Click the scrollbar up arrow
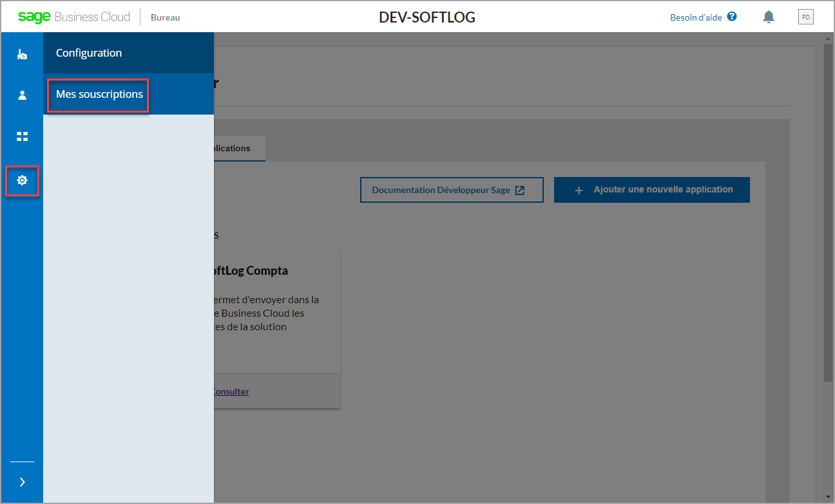 (x=829, y=38)
